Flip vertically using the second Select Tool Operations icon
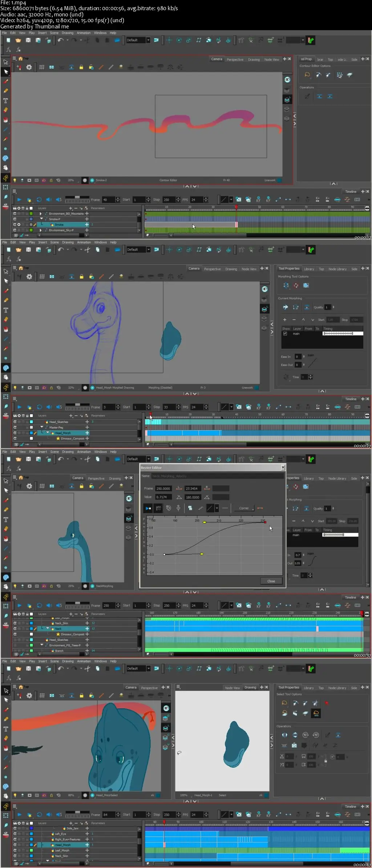372x868 pixels. coord(295,735)
